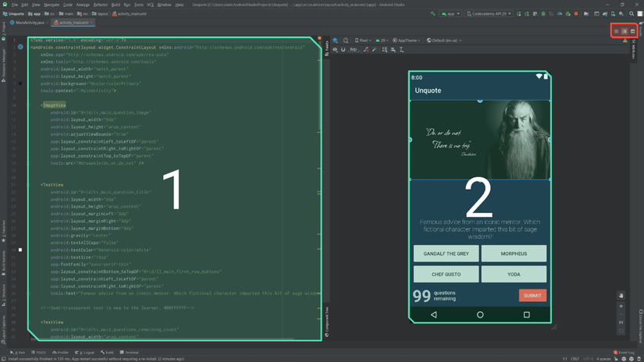Image resolution: width=644 pixels, height=362 pixels.
Task: Open the Analyze menu
Action: coord(83,5)
